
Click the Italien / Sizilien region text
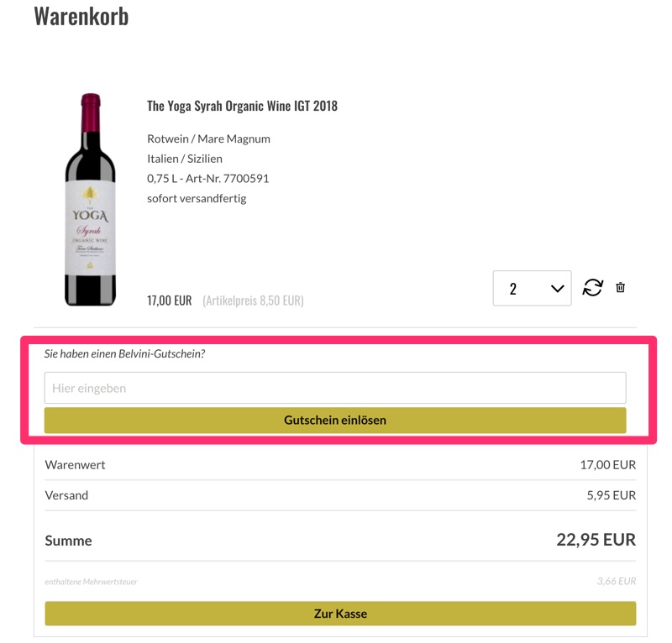click(x=186, y=159)
